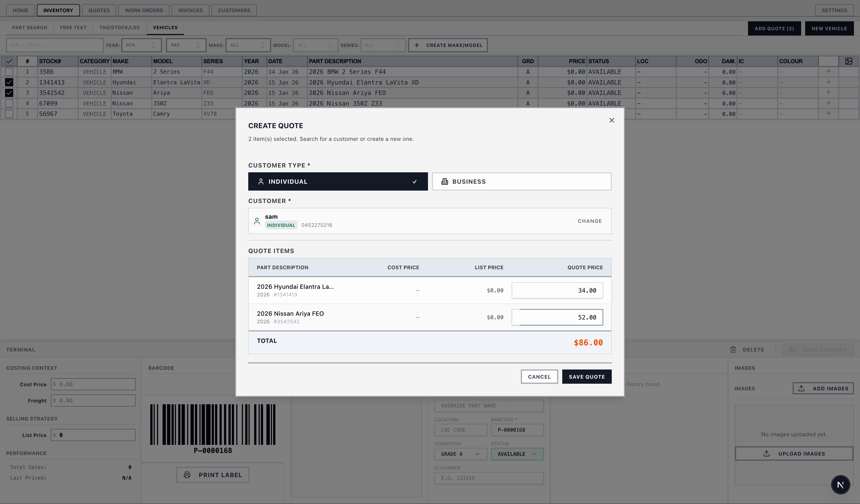Uncheck the Hyundai Elantra row checkbox

pos(9,82)
